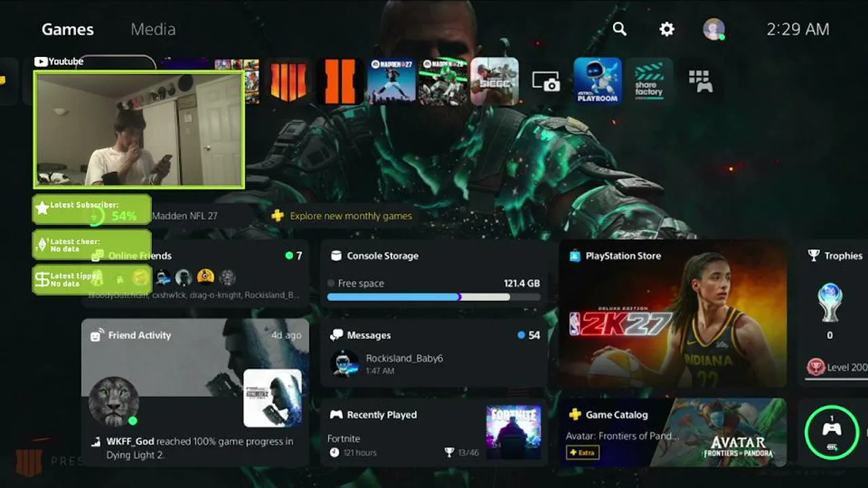The width and height of the screenshot is (868, 488).
Task: Click the Latest tipper overlay widget
Action: point(92,279)
